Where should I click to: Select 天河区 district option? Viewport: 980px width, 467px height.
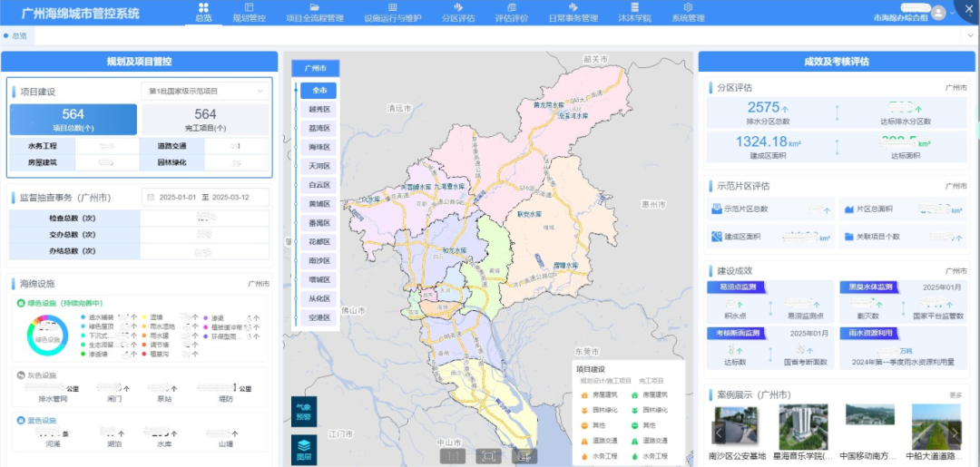(318, 166)
